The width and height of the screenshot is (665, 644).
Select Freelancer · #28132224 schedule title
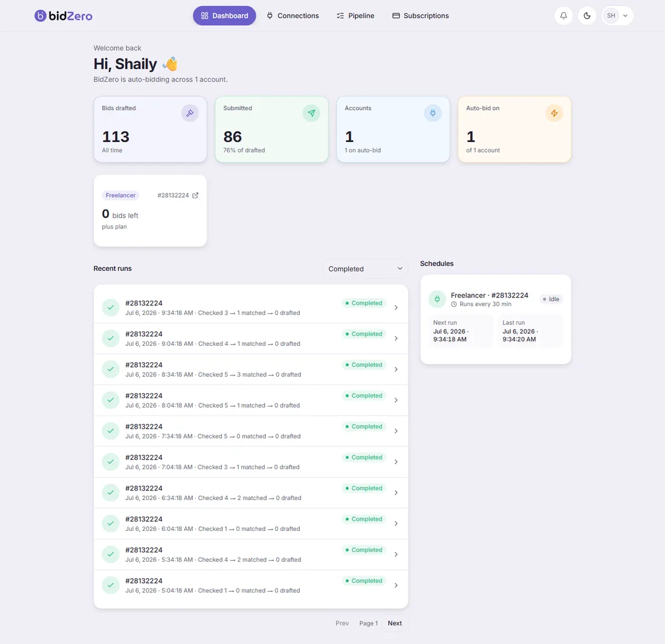pos(490,295)
